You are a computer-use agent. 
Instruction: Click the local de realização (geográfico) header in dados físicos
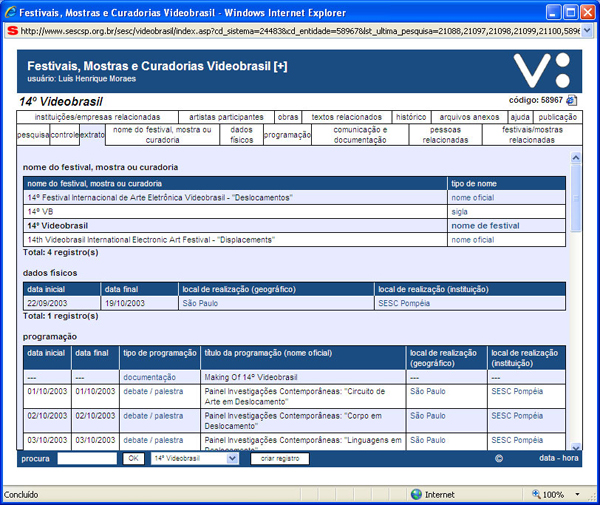coord(276,289)
